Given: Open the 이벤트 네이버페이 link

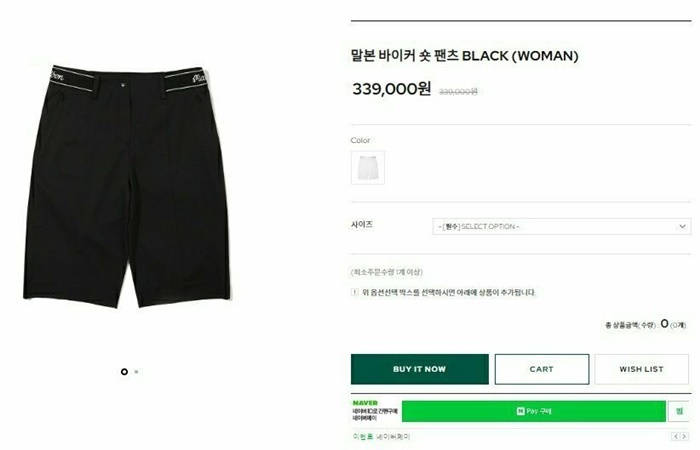Looking at the screenshot, I should 381,437.
